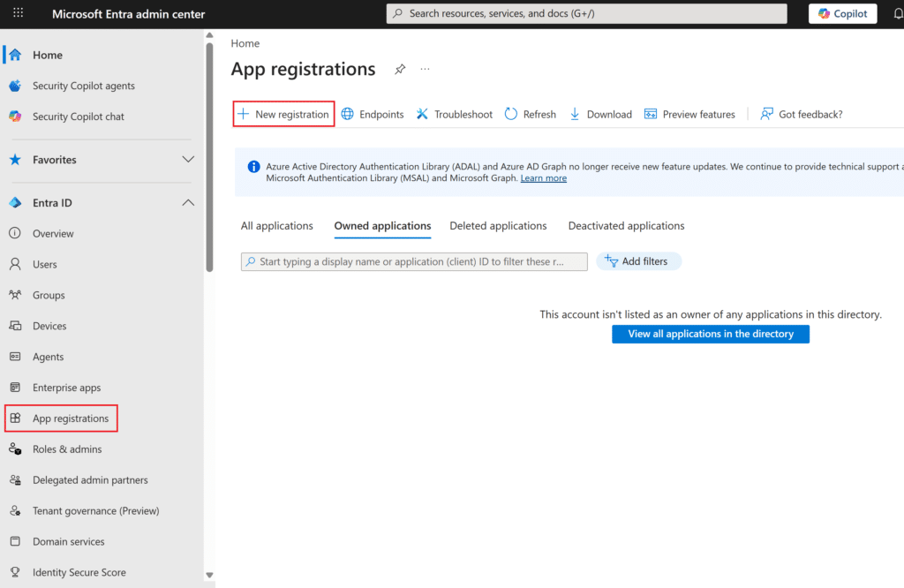Click the App registrations grid icon
This screenshot has width=904, height=588.
point(15,418)
